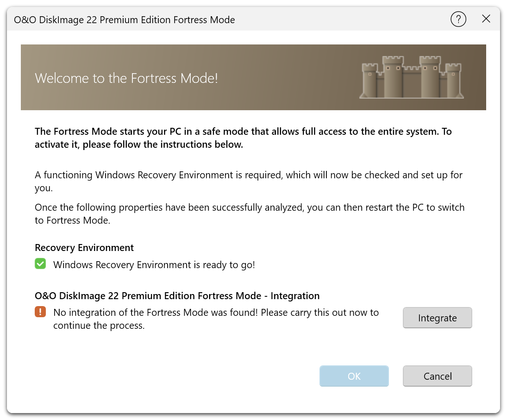Viewport: 507px width, 420px height.
Task: Click the green checkmark status icon
Action: pyautogui.click(x=40, y=264)
